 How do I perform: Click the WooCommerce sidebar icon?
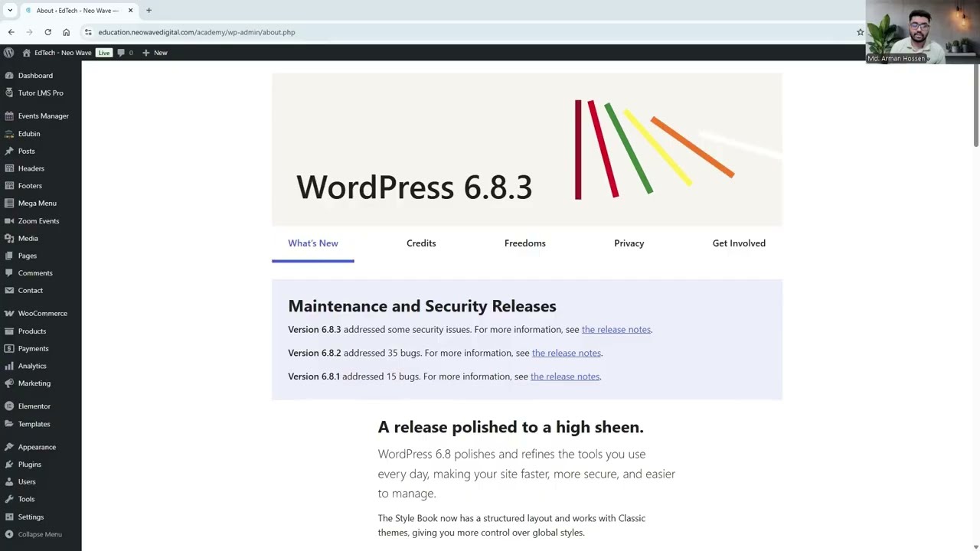click(x=9, y=314)
